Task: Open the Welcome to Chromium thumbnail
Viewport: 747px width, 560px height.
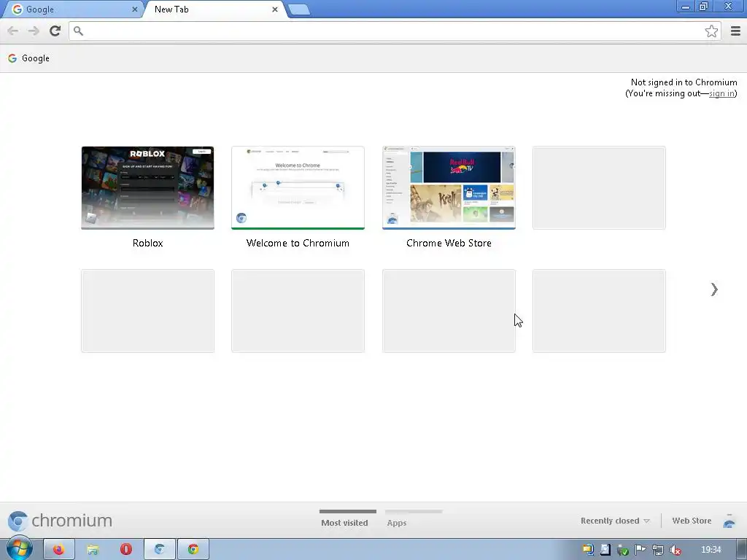Action: [x=298, y=187]
